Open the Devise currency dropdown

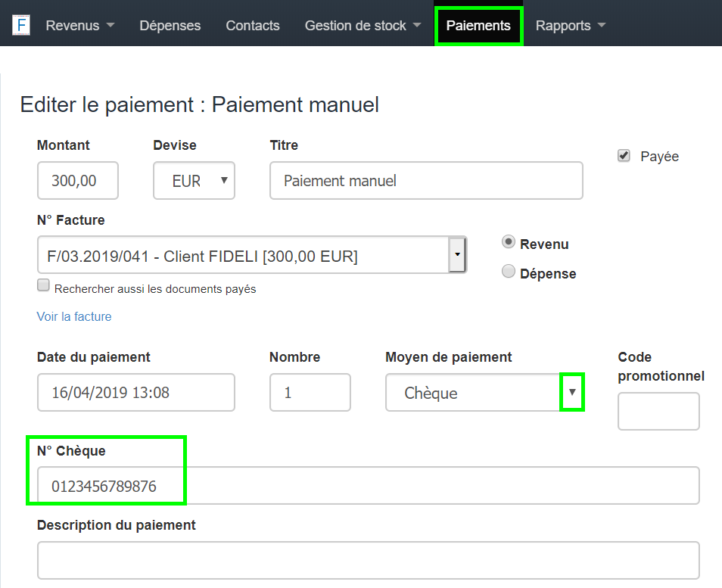(194, 181)
